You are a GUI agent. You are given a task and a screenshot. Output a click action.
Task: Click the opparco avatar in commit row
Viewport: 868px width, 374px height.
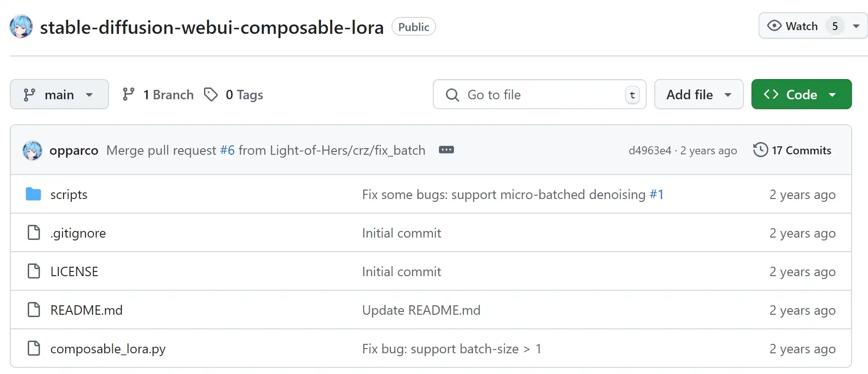[x=32, y=150]
